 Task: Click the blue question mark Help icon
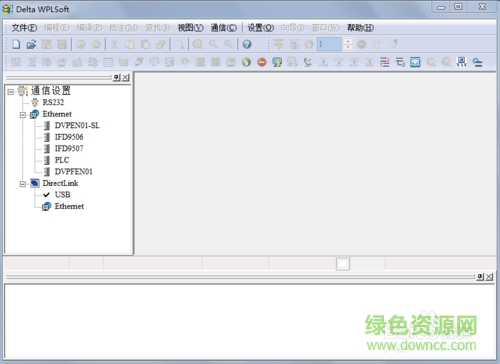pos(247,44)
